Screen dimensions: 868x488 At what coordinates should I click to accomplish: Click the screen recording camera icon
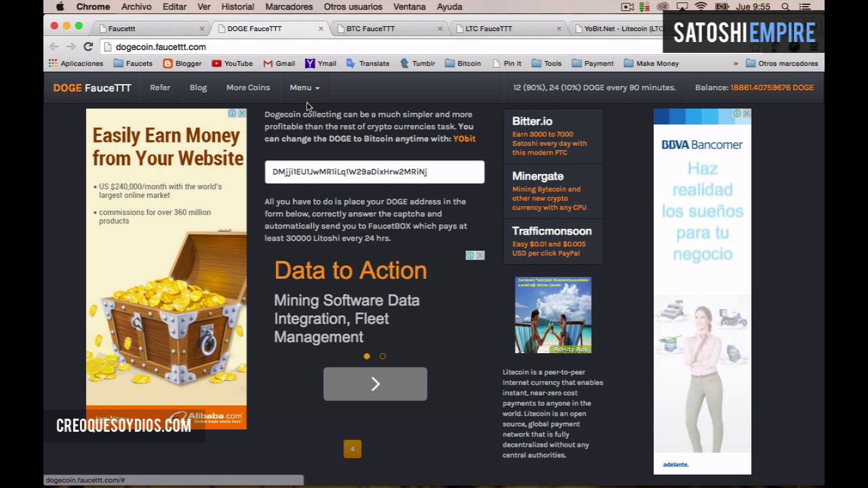point(627,7)
